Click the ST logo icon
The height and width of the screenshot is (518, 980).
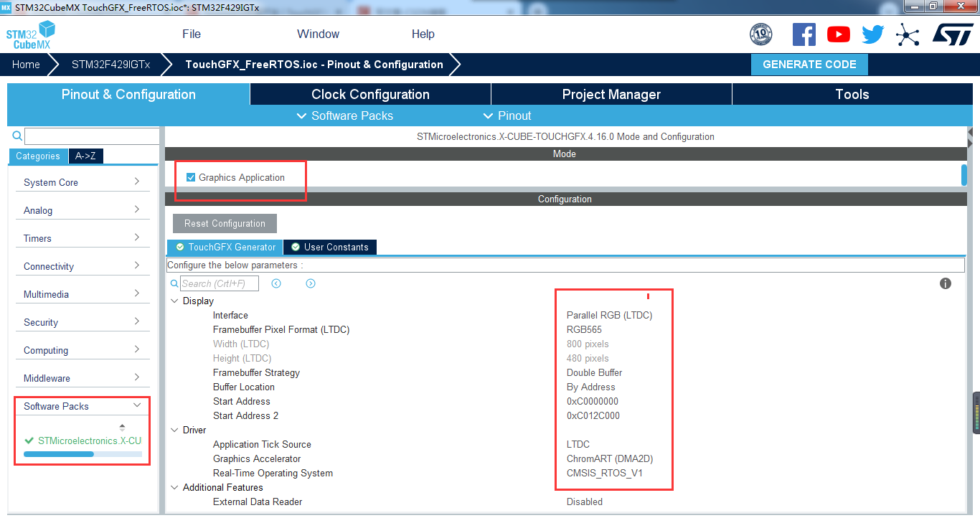coord(953,34)
